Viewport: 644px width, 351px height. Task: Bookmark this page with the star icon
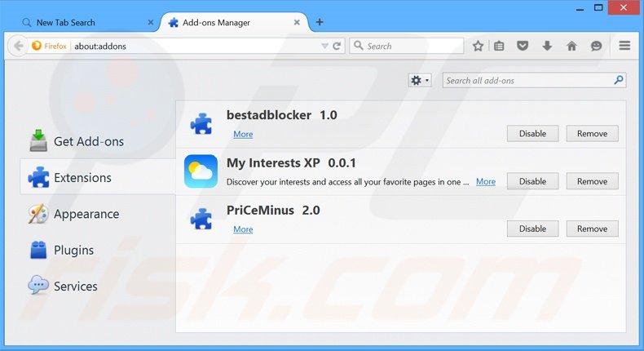click(478, 46)
